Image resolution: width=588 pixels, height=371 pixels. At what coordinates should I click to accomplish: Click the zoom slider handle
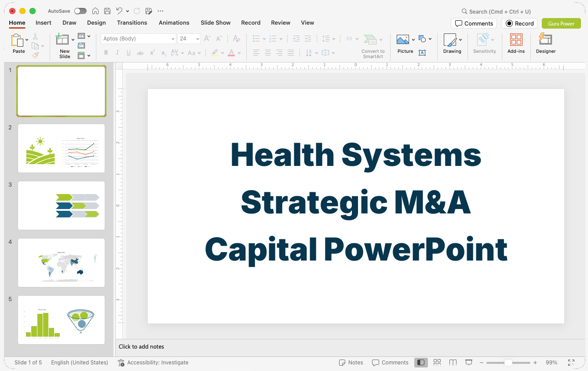pos(508,363)
